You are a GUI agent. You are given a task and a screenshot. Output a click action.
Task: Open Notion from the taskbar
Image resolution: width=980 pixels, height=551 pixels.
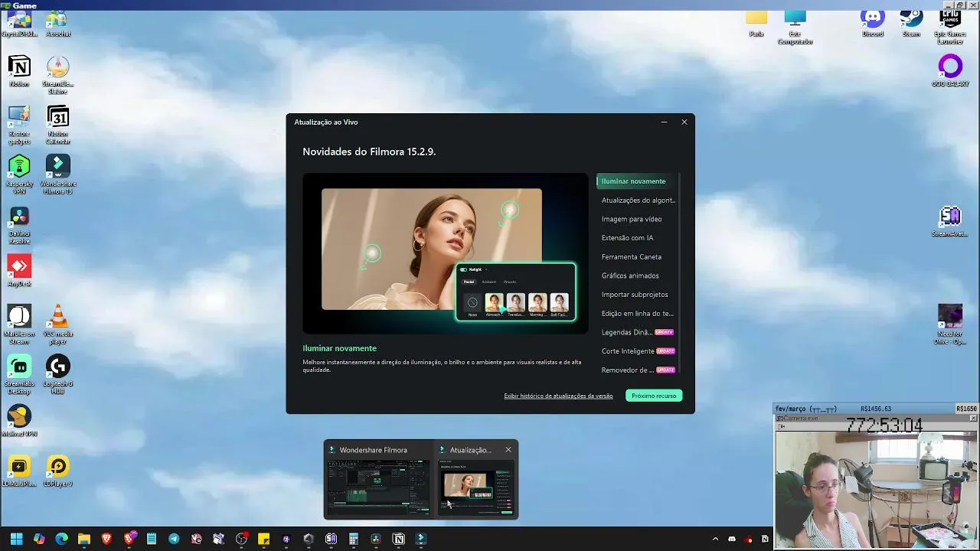pyautogui.click(x=398, y=539)
